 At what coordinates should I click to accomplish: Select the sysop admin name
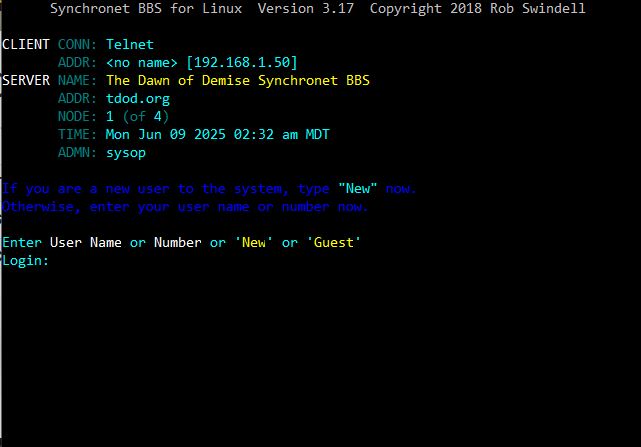(126, 153)
